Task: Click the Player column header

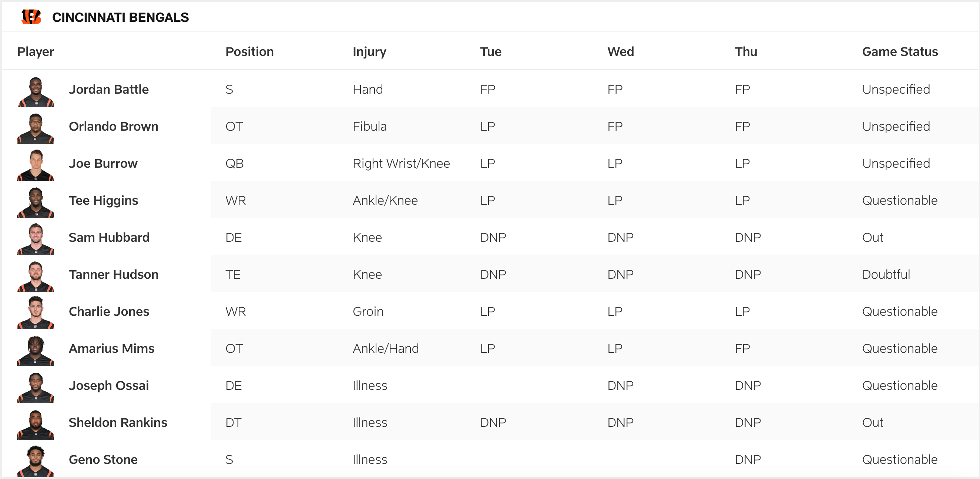Action: click(x=36, y=51)
